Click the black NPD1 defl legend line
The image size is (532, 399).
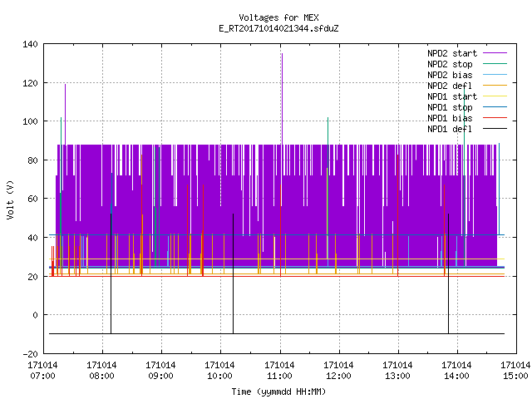tap(495, 129)
